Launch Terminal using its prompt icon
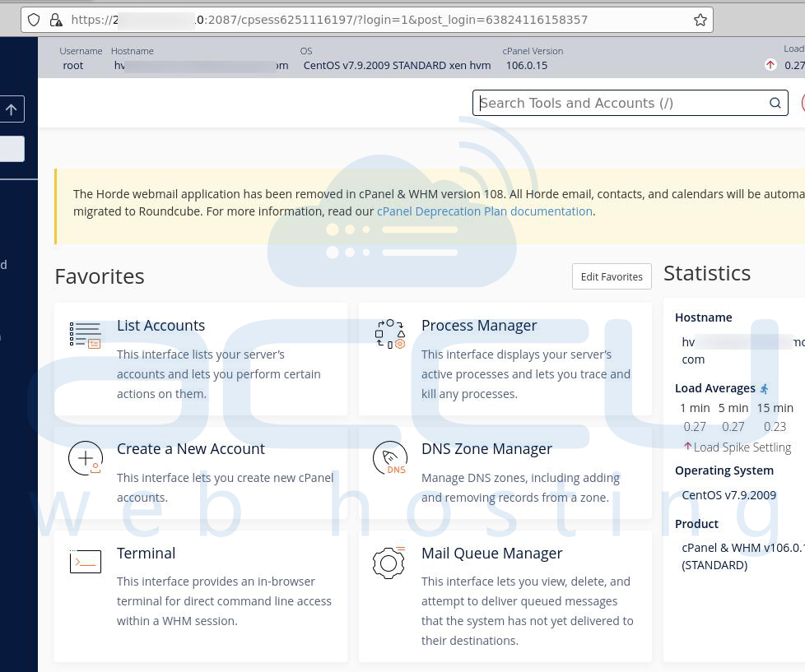This screenshot has width=805, height=672. 86,562
